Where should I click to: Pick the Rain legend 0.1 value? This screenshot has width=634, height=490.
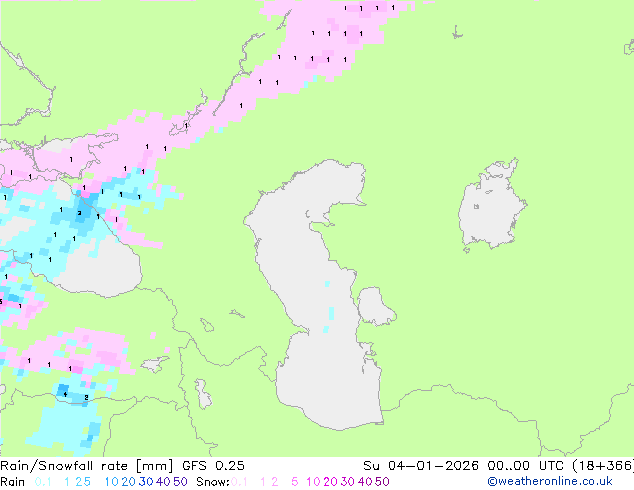pyautogui.click(x=43, y=482)
